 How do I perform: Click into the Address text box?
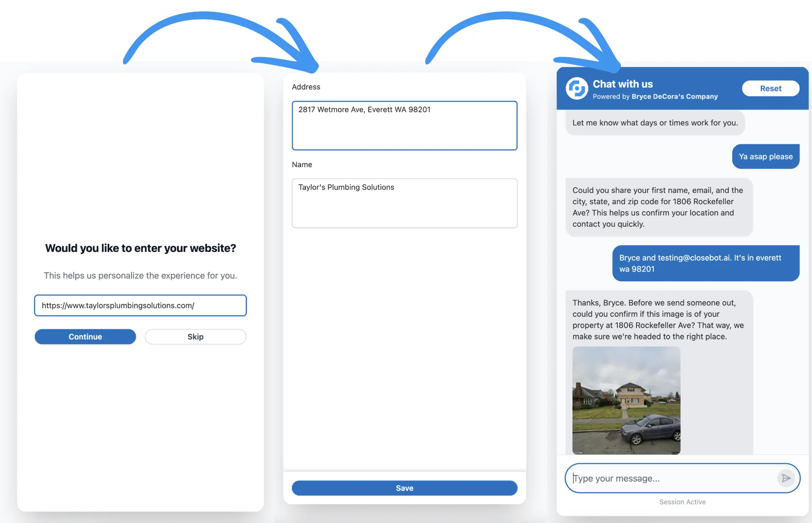click(x=404, y=126)
